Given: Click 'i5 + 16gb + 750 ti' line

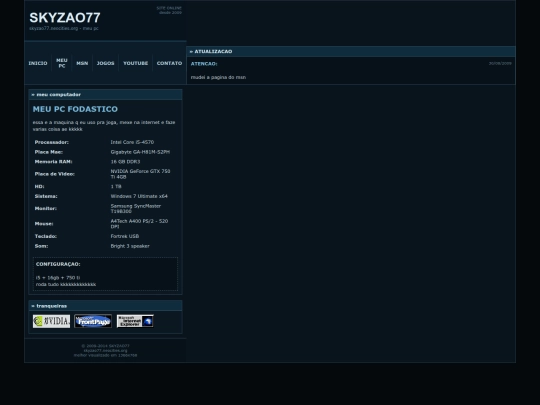Looking at the screenshot, I should [x=58, y=278].
